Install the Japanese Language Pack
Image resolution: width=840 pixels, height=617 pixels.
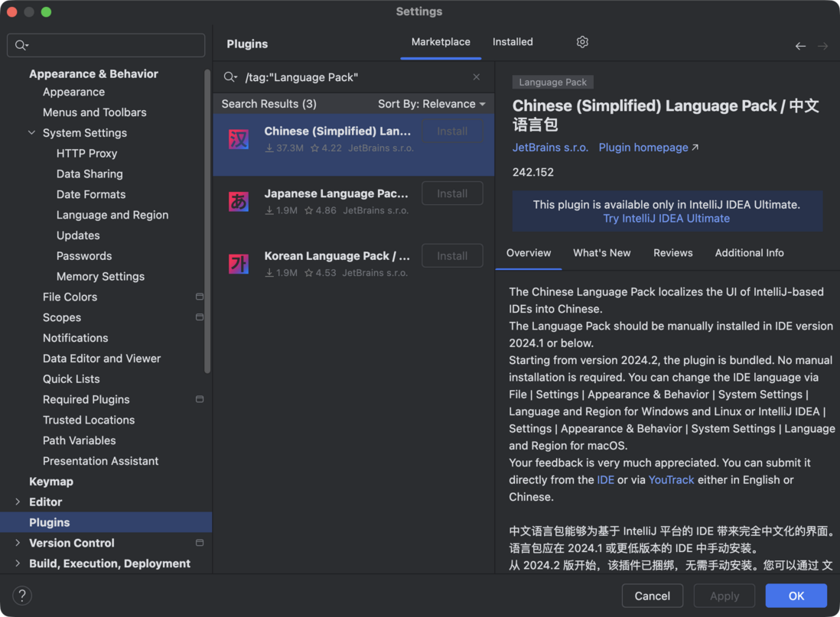[452, 193]
